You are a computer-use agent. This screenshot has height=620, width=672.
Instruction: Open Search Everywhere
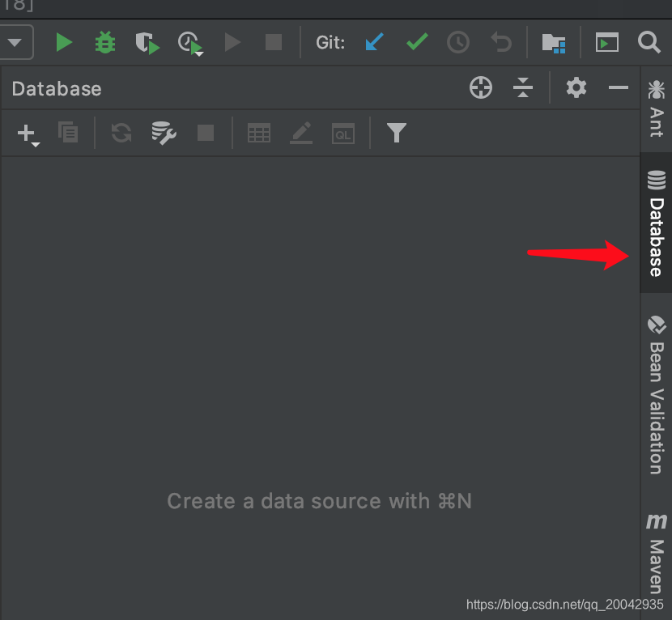click(649, 42)
